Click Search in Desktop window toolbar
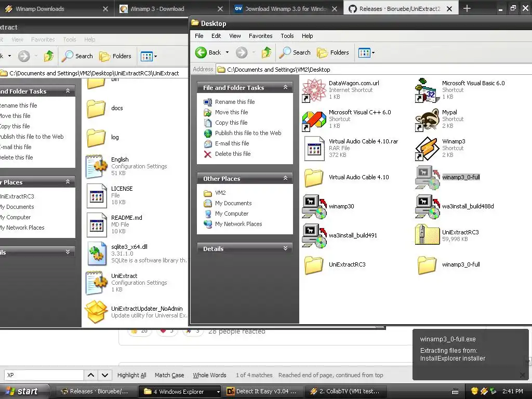This screenshot has width=532, height=399. pyautogui.click(x=295, y=52)
